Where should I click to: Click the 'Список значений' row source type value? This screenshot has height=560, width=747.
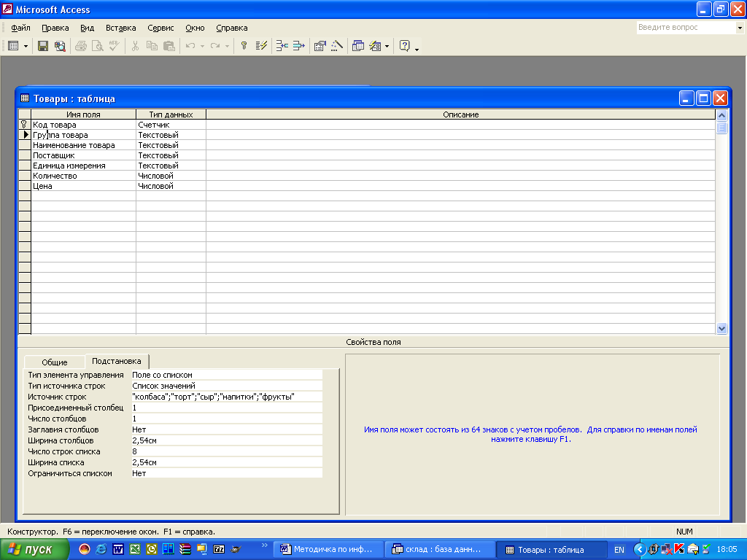[x=227, y=386]
